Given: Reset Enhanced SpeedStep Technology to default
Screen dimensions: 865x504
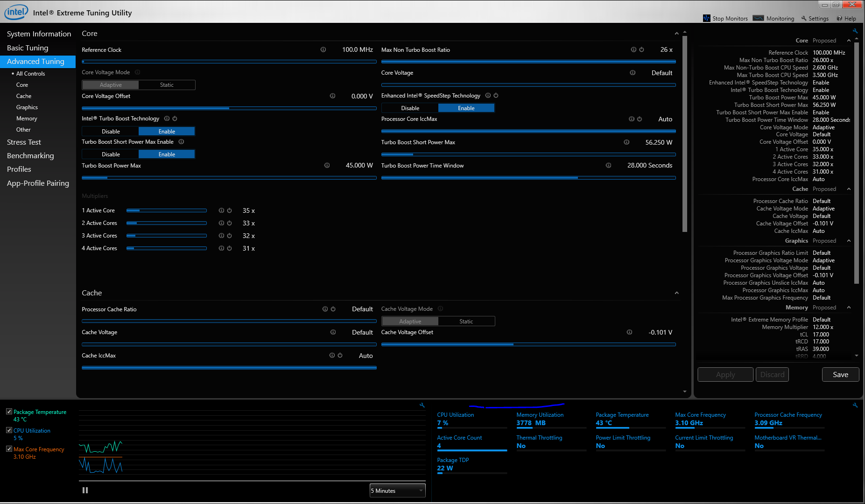Looking at the screenshot, I should (x=496, y=96).
